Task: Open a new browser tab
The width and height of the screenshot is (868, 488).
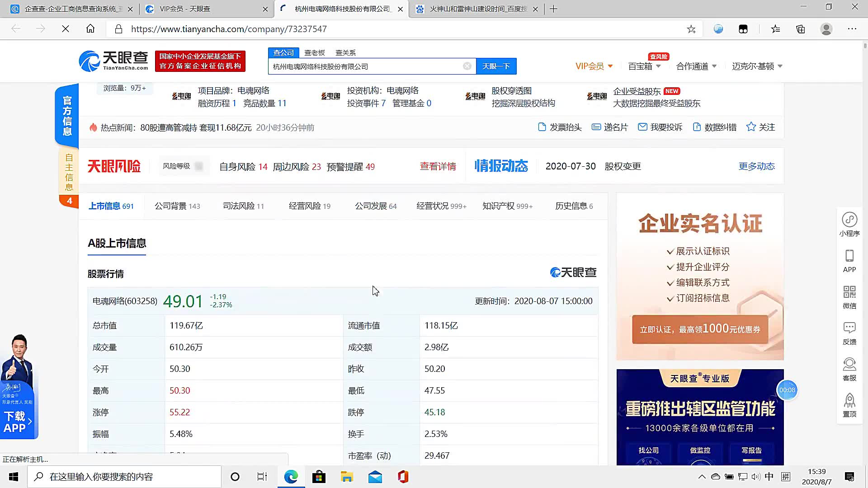Action: (x=554, y=9)
